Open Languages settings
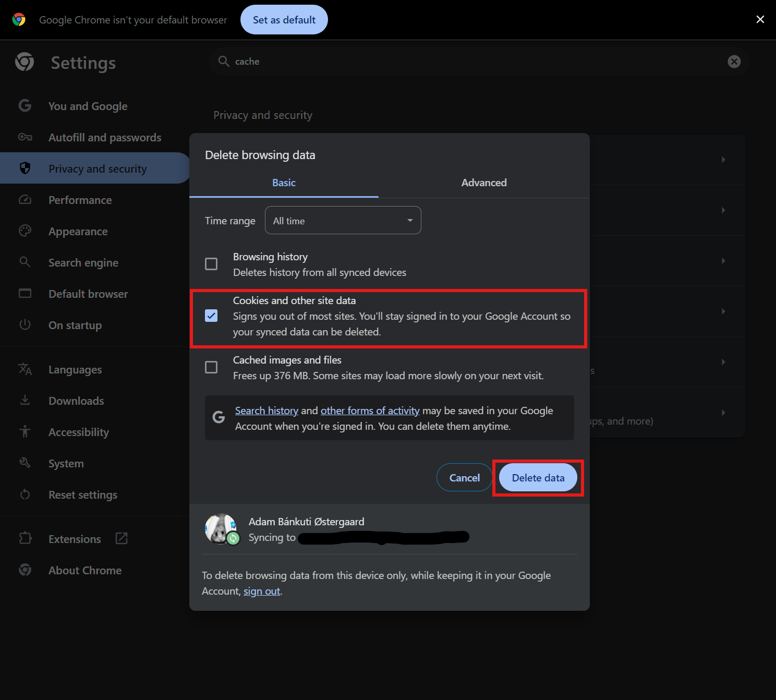Screen dimensions: 776x700 [x=75, y=370]
